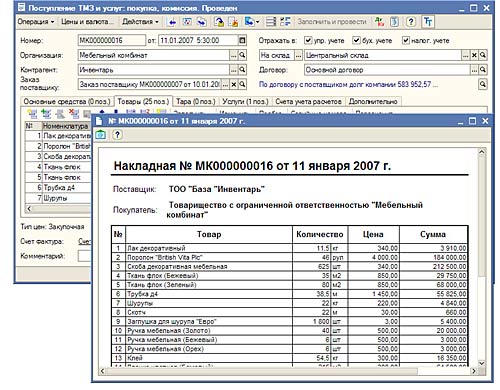Select the Шурупы row in background table
This screenshot has height=390, width=500.
tap(58, 198)
